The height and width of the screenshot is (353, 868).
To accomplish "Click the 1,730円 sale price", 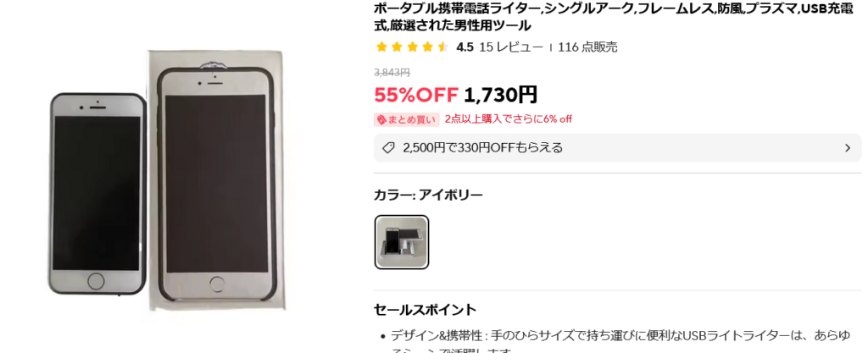I will tap(500, 95).
